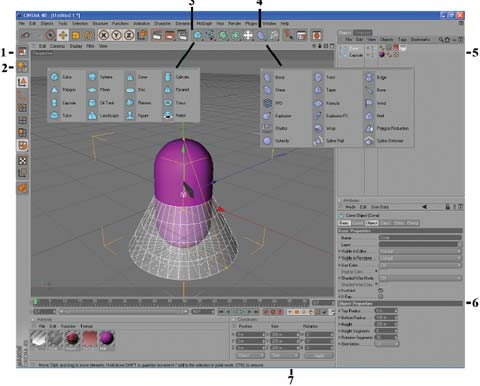The width and height of the screenshot is (480, 386).
Task: Open the Visible in Editor dropdown
Action: coord(420,251)
